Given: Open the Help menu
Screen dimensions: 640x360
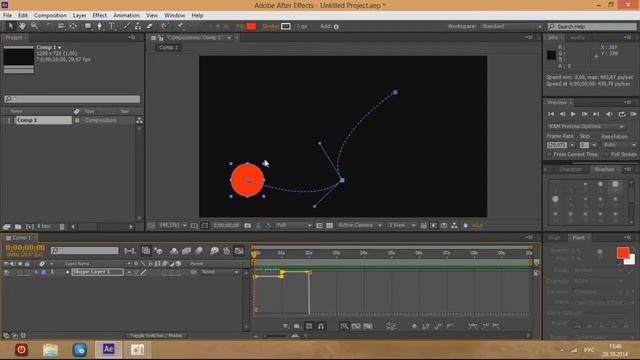Looking at the screenshot, I should (198, 15).
